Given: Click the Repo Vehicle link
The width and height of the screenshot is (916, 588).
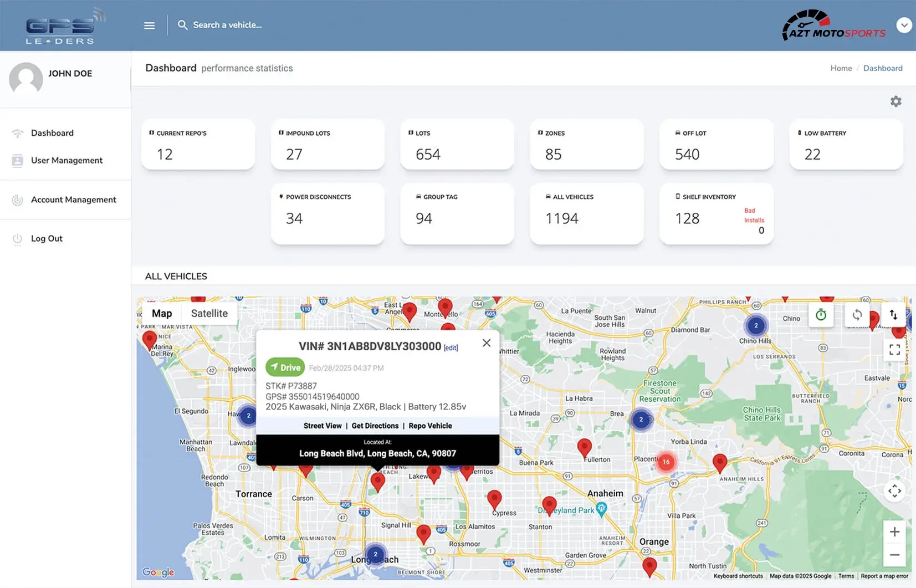Looking at the screenshot, I should click(x=430, y=426).
